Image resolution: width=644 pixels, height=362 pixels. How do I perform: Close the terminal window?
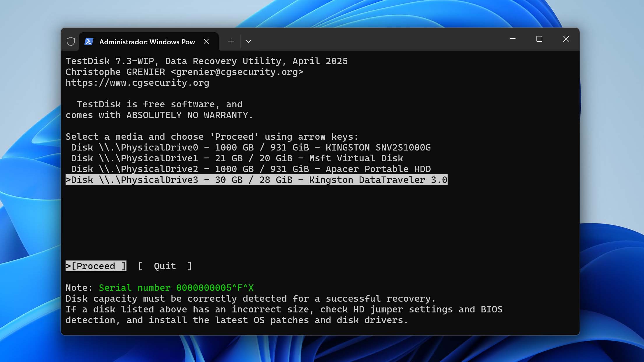pos(566,39)
